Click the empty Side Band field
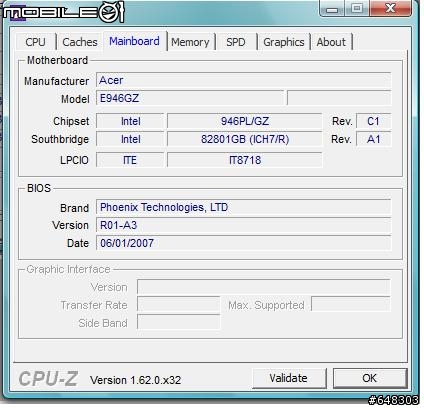The image size is (424, 408). [x=178, y=322]
